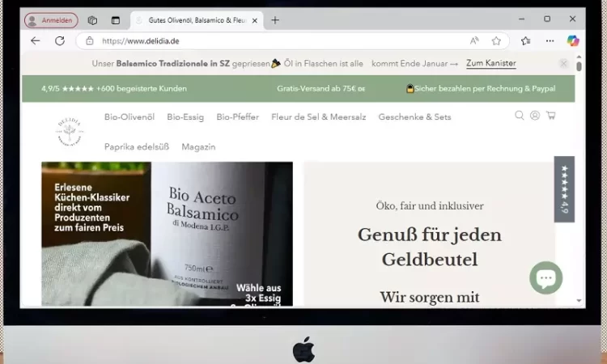This screenshot has height=364, width=607.
Task: Open the workspaces icon
Action: coord(92,20)
